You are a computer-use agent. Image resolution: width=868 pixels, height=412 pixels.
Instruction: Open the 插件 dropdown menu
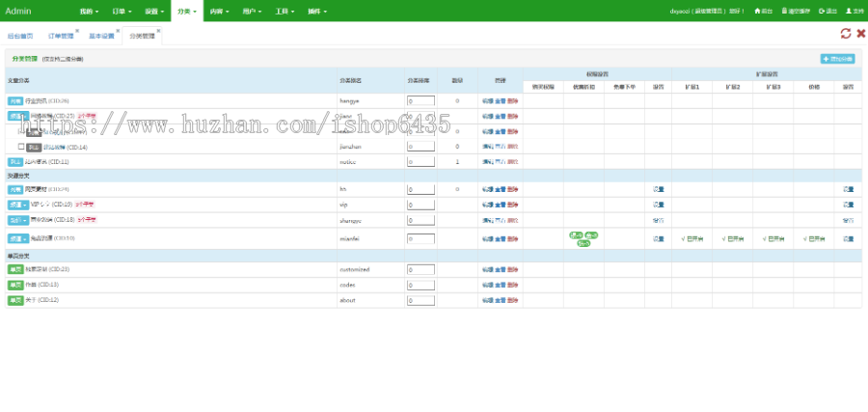(317, 11)
